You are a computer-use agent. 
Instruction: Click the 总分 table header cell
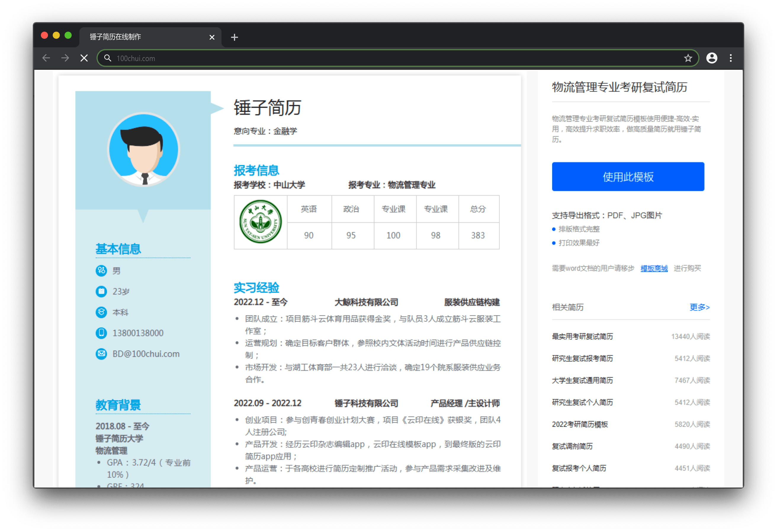pos(478,209)
